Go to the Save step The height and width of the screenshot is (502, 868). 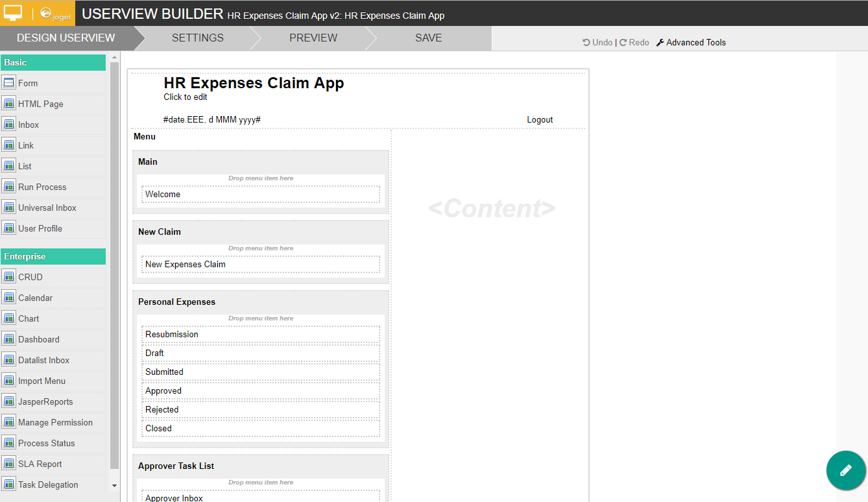pos(429,38)
